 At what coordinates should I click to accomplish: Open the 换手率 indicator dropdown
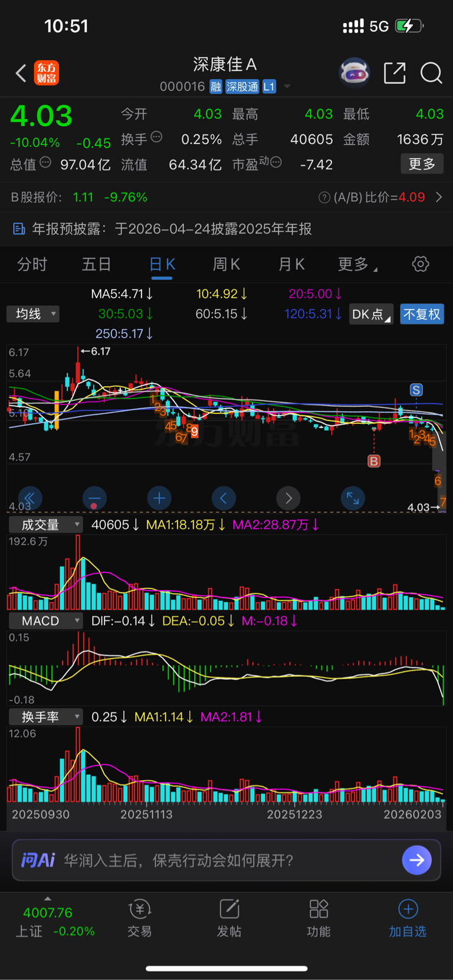[45, 717]
